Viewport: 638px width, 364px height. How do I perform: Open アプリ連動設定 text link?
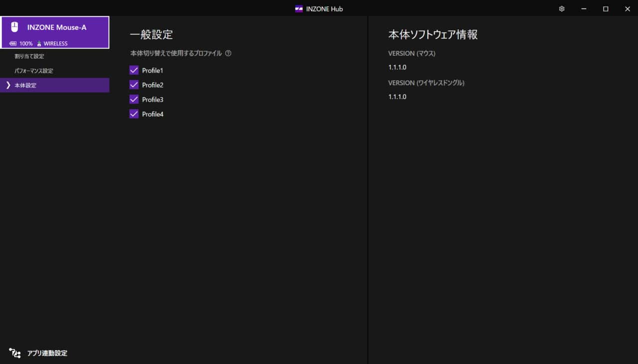click(47, 353)
